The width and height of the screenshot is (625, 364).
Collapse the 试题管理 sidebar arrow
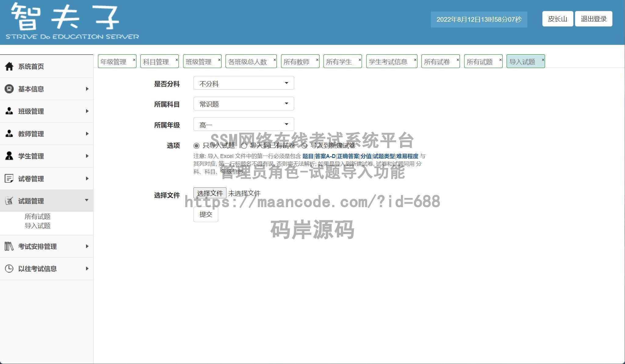click(87, 200)
